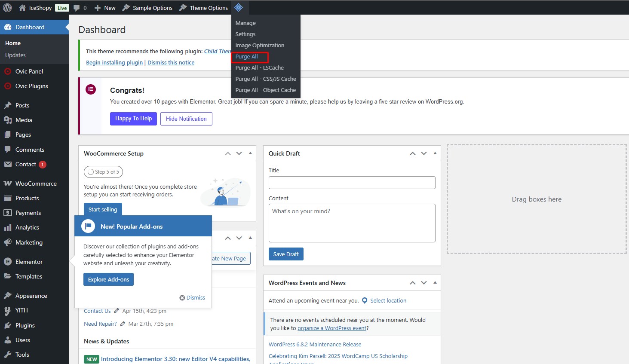Viewport: 629px width, 364px height.
Task: Collapse the WordPress Events and News panel
Action: click(435, 283)
